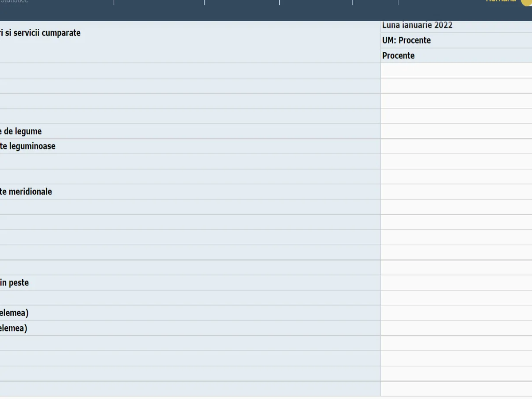Viewport: 532px width, 399px height.
Task: Select the value cell in 'meridionale' row
Action: (456, 192)
